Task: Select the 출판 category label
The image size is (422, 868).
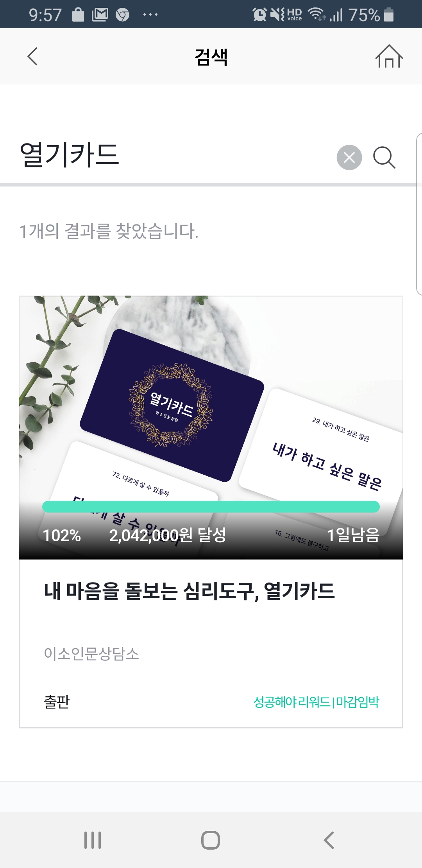Action: 57,702
